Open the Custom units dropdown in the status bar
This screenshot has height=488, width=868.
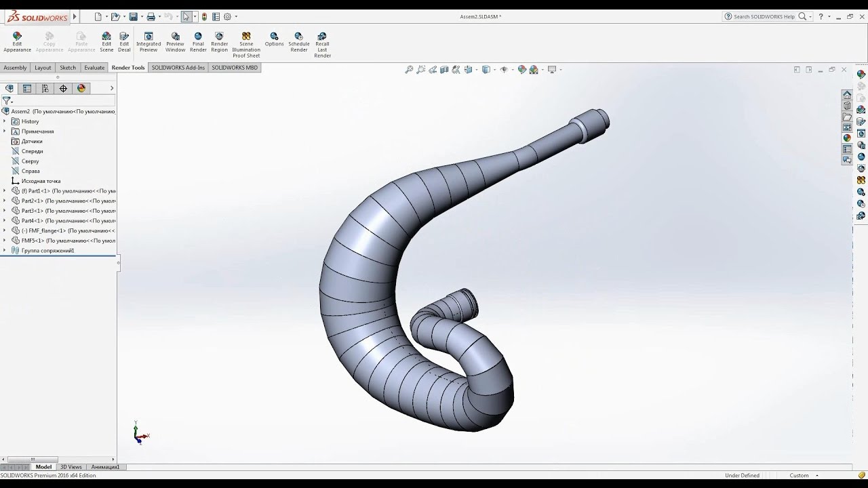coord(817,475)
